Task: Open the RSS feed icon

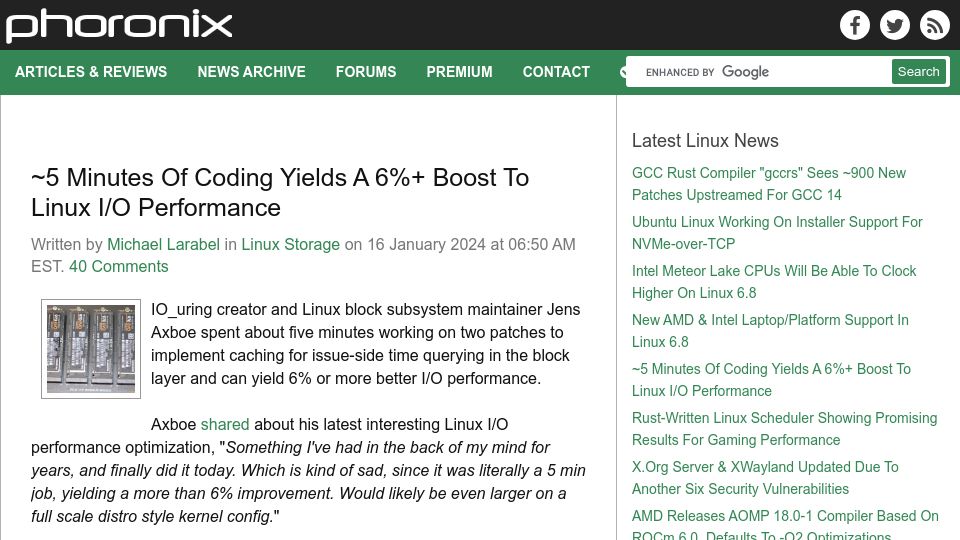Action: (x=934, y=25)
